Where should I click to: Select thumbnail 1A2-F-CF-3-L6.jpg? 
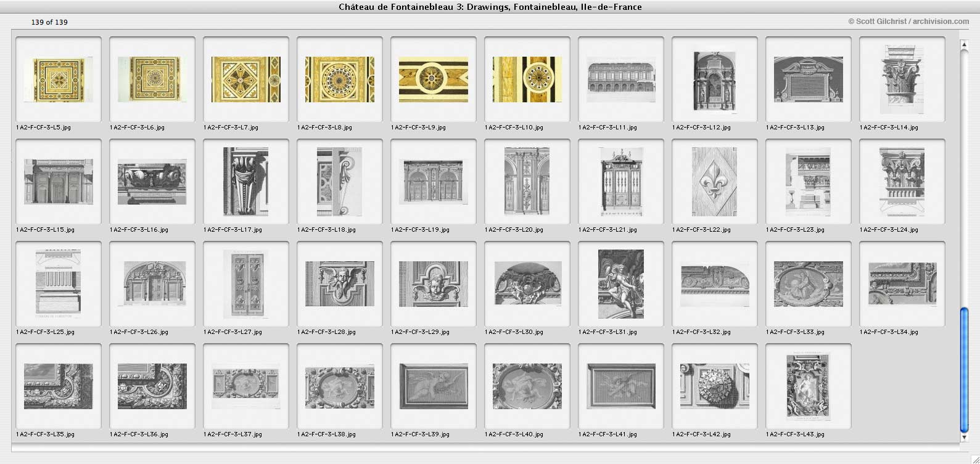click(x=152, y=80)
